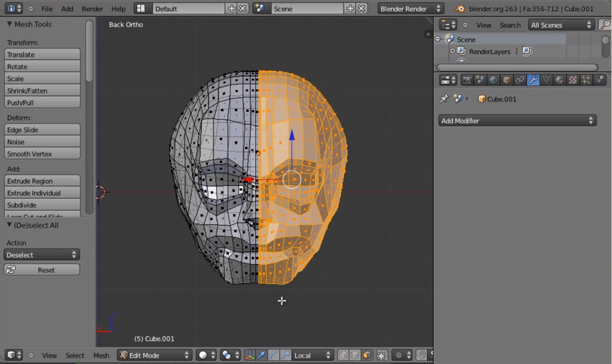The width and height of the screenshot is (612, 364).
Task: Open the Render properties tab (camera icon)
Action: (468, 80)
